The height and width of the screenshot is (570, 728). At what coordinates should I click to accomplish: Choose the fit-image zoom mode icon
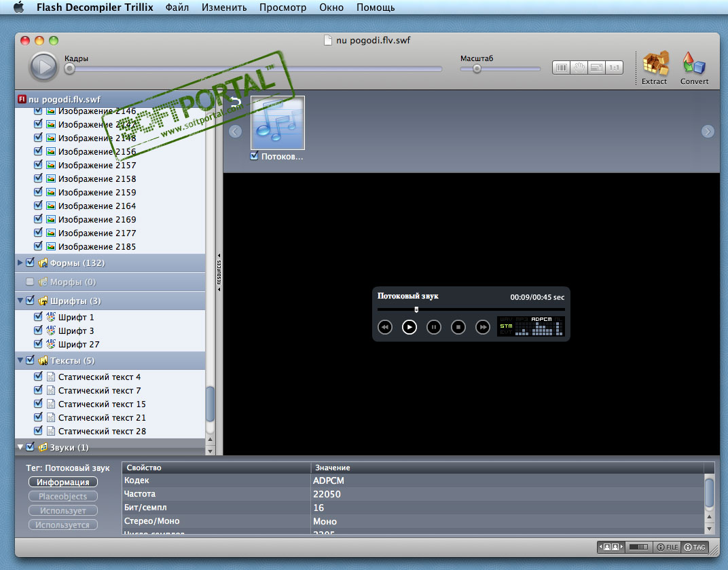coord(597,68)
